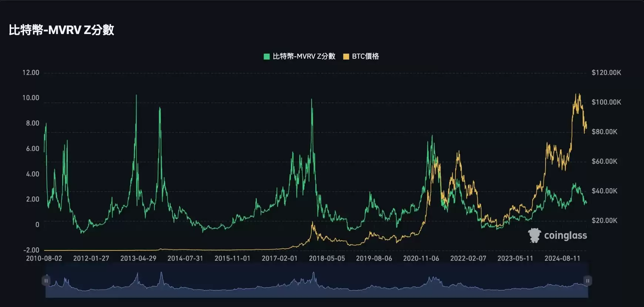Click the 2018-05-05 date axis label
644x307 pixels.
pos(327,259)
